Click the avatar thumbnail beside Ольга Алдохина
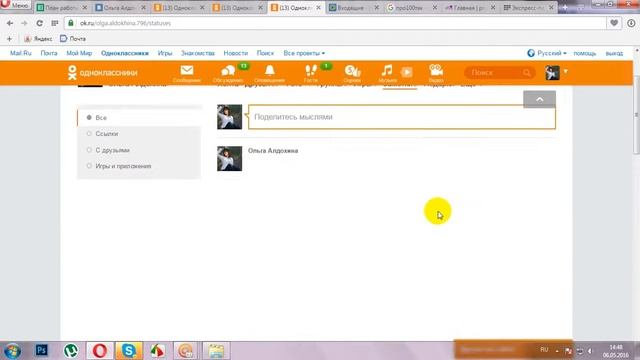 [x=229, y=158]
